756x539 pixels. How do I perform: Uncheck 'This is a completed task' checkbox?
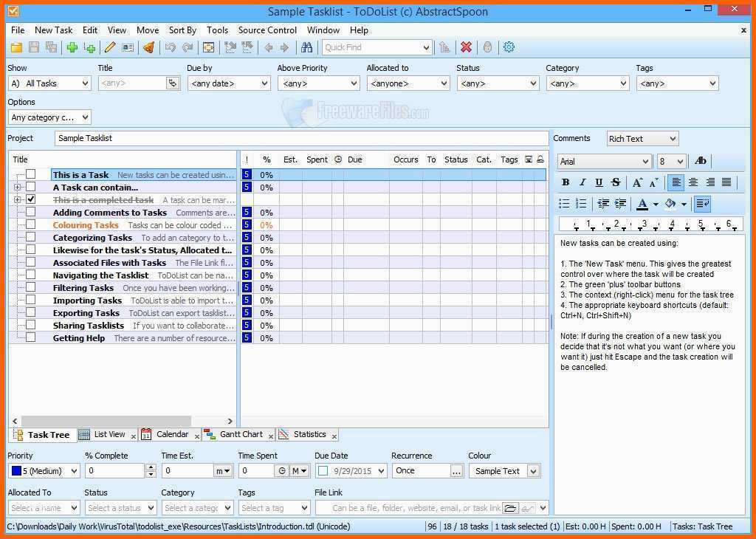point(31,199)
